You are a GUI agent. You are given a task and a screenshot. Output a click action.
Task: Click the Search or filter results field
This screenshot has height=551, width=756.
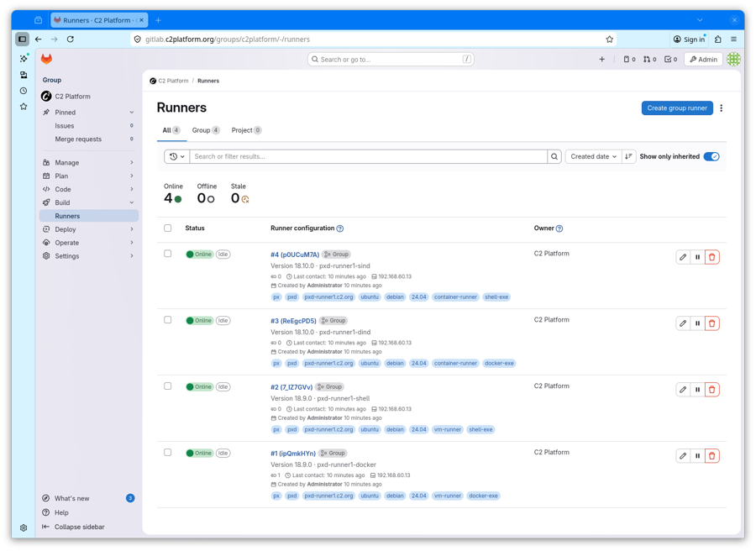368,156
